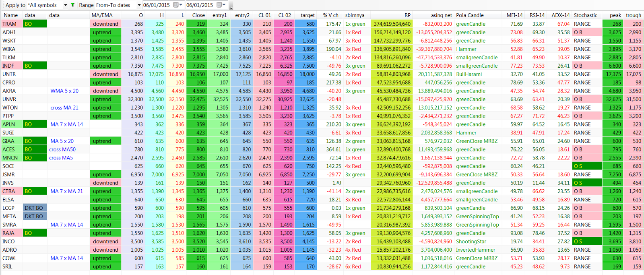Sort by the sblmnya column header
This screenshot has width=644, height=275.
point(355,15)
